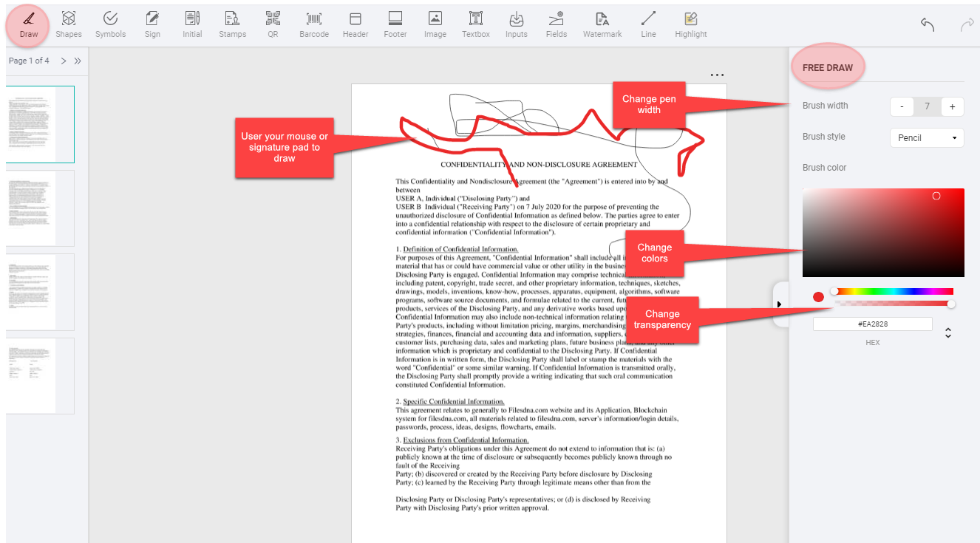Select page 4 thumbnail
Screen dimensions: 980x543
coord(40,376)
